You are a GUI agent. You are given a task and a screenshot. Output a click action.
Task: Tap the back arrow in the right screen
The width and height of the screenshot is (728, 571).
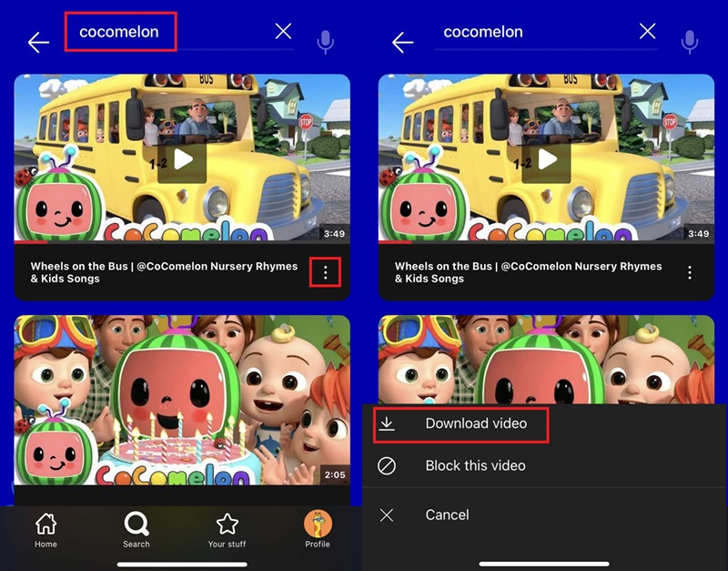click(x=402, y=43)
